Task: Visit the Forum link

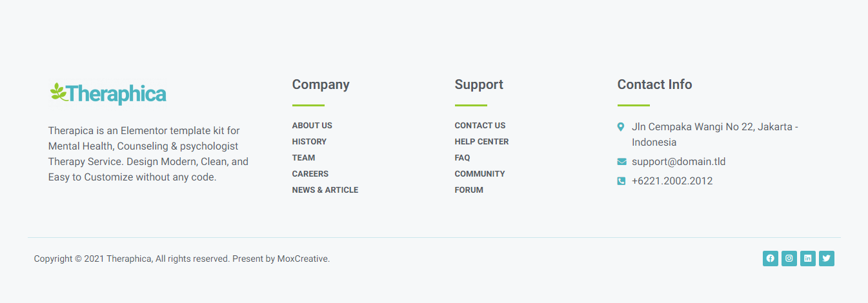Action: pos(469,190)
